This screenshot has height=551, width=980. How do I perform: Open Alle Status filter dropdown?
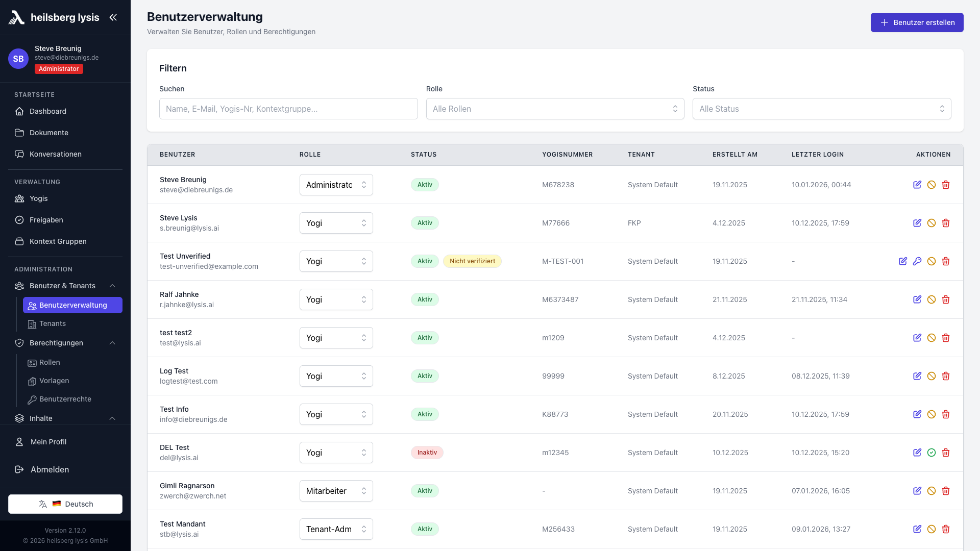pos(821,109)
